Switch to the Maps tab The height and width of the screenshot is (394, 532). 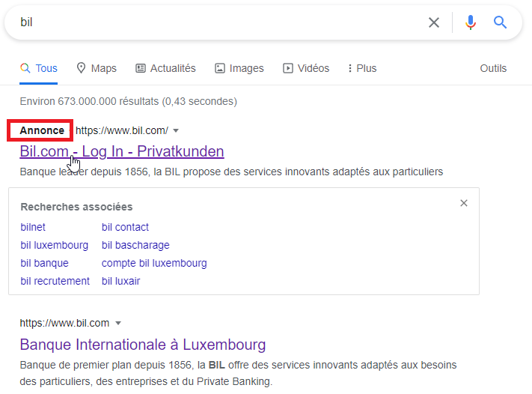97,68
